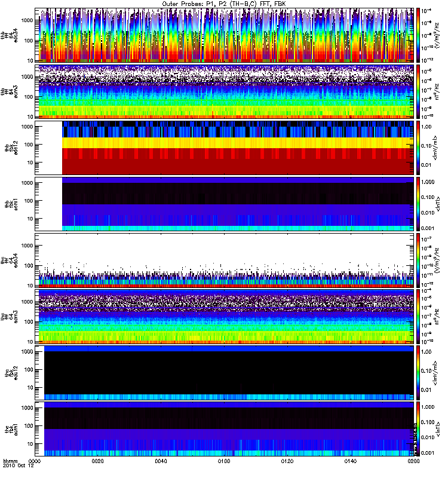Click the 'thc fbk scm1' y-axis label
Viewport: 448px width, 478px height.
click(x=11, y=429)
